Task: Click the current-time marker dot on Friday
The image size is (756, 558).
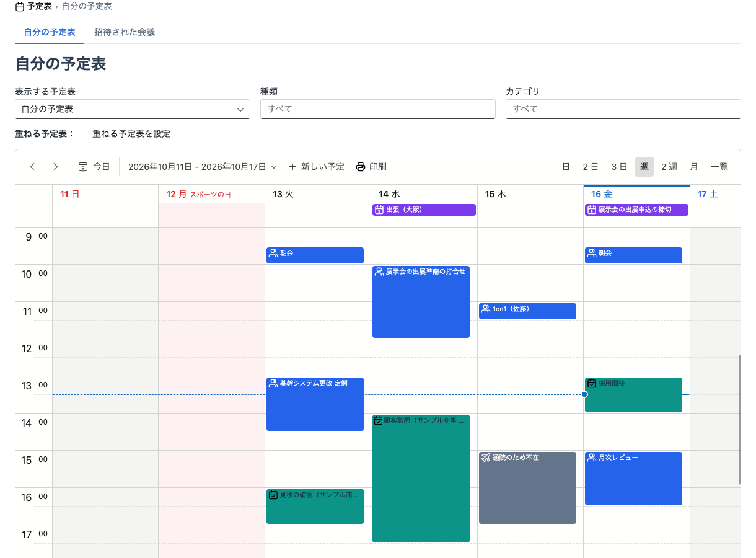Action: (x=584, y=394)
